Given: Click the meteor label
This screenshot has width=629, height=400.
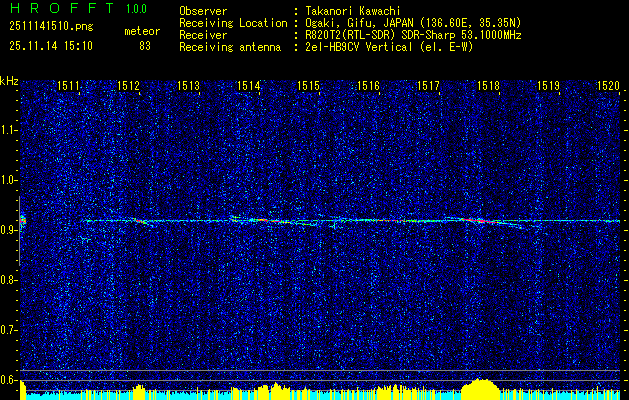Looking at the screenshot, I should click(142, 31).
